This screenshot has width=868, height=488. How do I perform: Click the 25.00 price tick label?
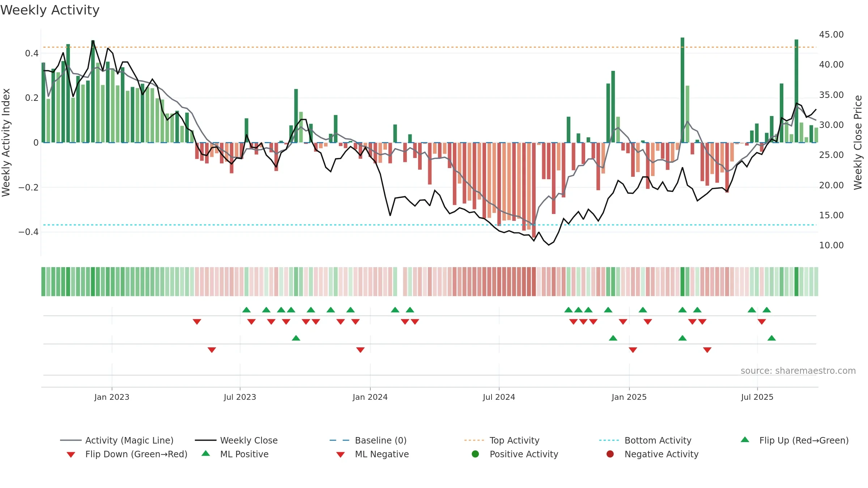point(831,155)
